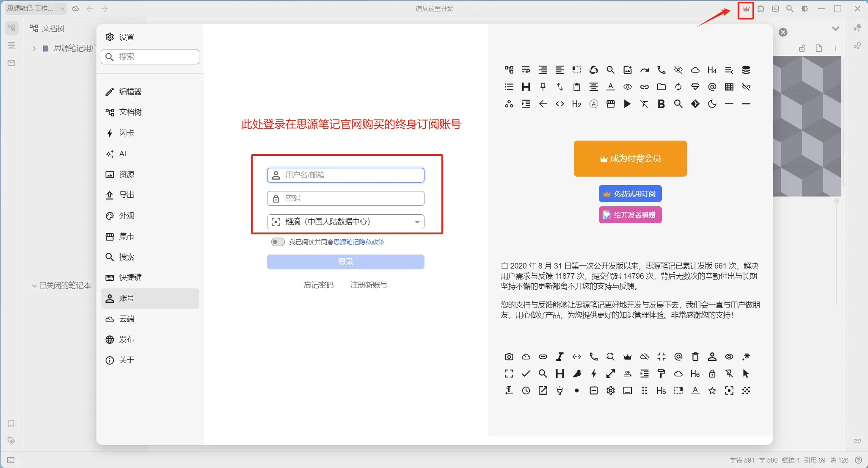This screenshot has width=868, height=468.
Task: Select the 快捷键 settings tab
Action: point(150,277)
